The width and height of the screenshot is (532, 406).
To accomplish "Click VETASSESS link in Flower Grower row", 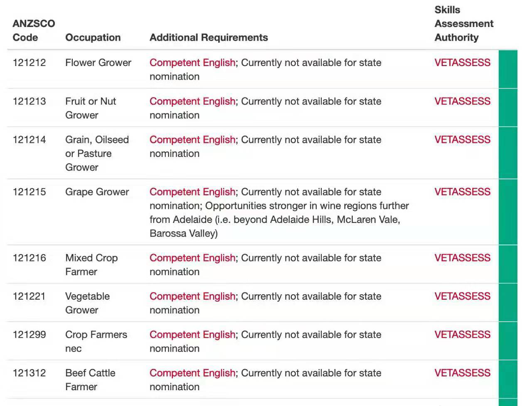I will (x=462, y=63).
